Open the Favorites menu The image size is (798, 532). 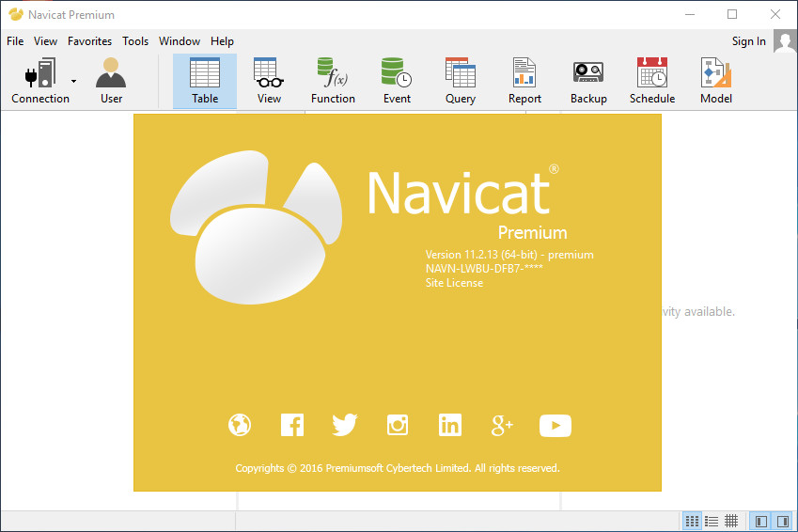(89, 41)
